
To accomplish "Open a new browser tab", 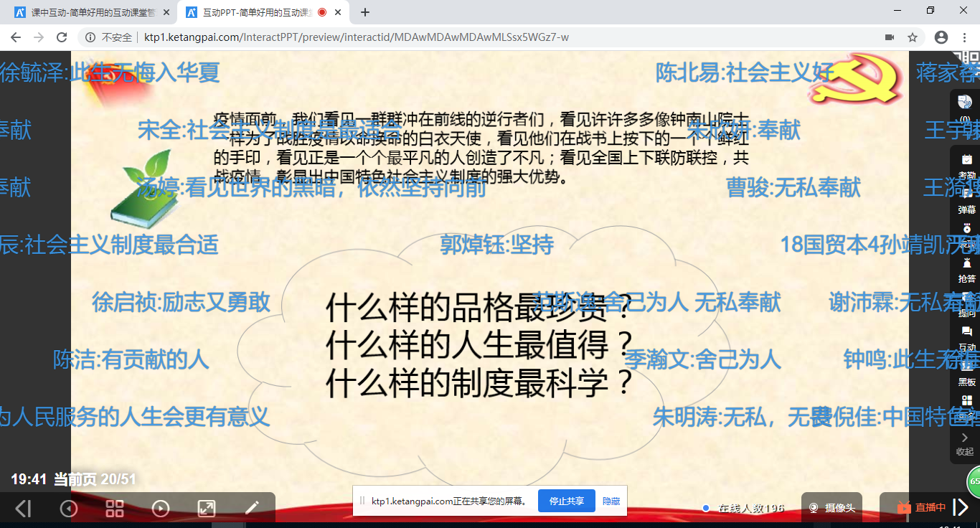I will 365,12.
